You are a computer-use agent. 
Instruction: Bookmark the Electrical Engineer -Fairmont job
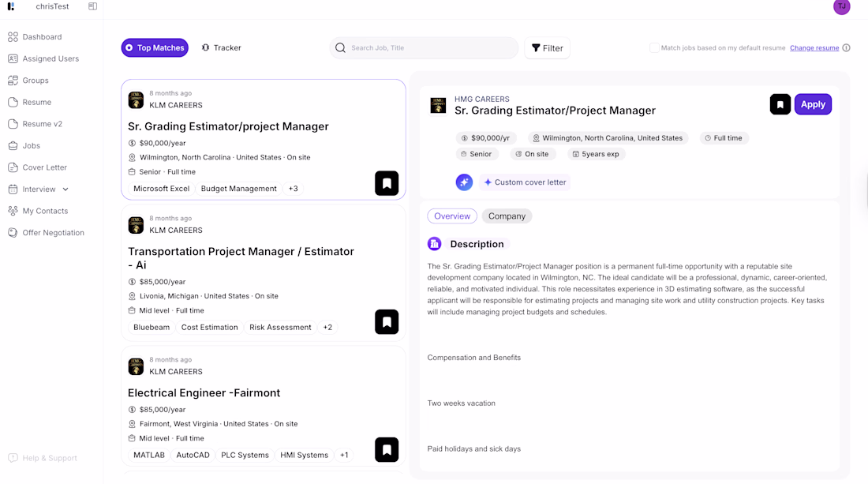pyautogui.click(x=387, y=450)
